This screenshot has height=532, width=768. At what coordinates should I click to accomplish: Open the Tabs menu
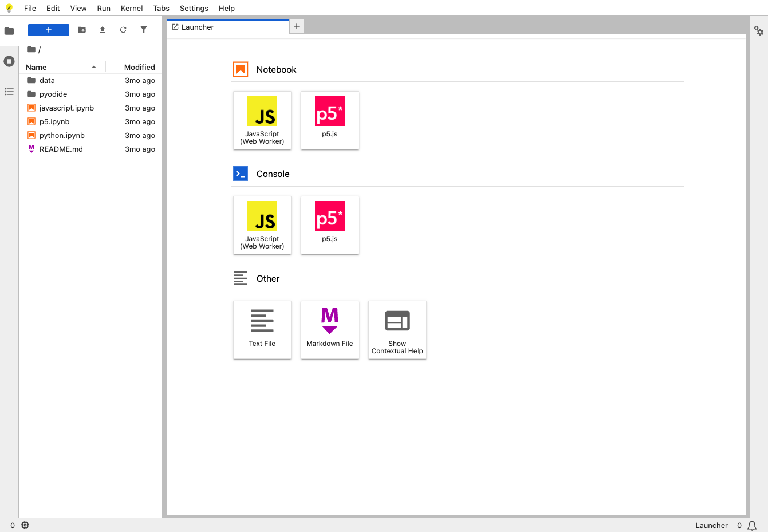point(162,8)
